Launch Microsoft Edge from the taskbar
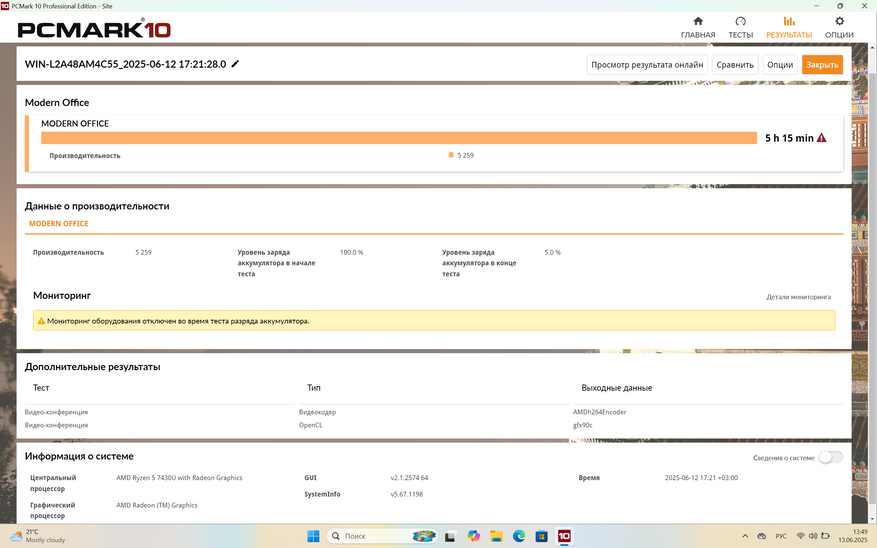This screenshot has width=877, height=548. point(519,536)
